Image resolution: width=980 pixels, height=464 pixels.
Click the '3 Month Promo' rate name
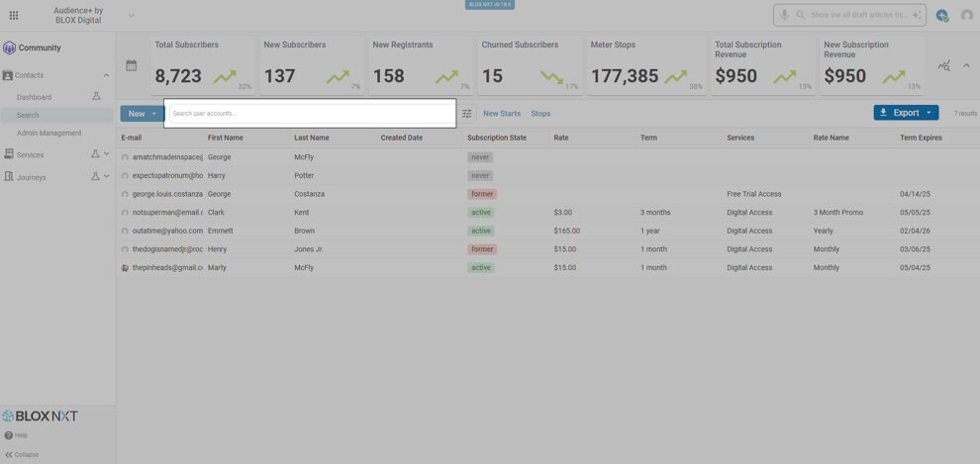pos(838,213)
